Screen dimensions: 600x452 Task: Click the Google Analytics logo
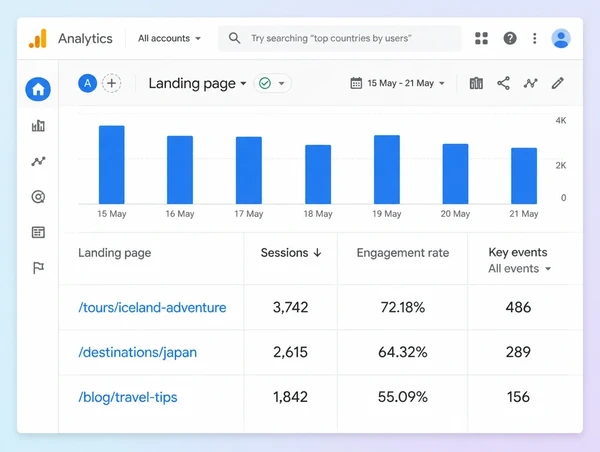pos(38,39)
